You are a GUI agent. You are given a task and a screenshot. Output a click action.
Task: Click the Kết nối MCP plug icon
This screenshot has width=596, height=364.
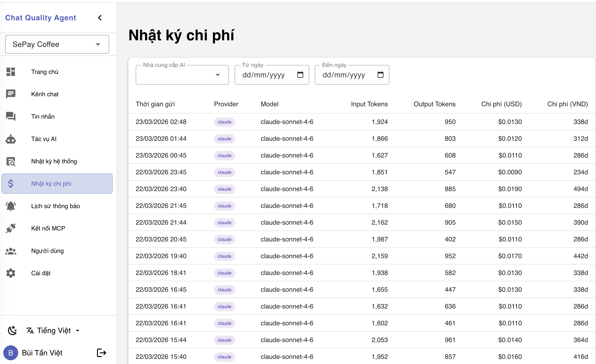tap(11, 228)
